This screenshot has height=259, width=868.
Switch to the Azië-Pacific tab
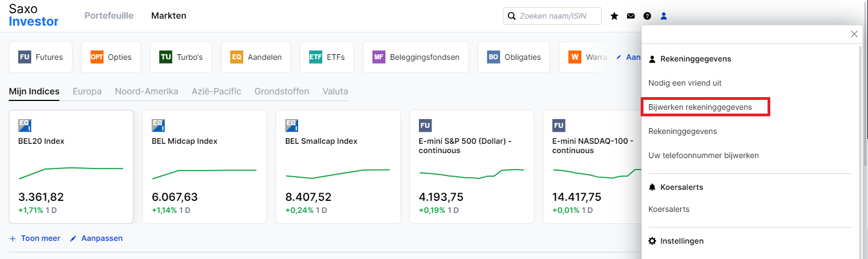click(x=216, y=92)
